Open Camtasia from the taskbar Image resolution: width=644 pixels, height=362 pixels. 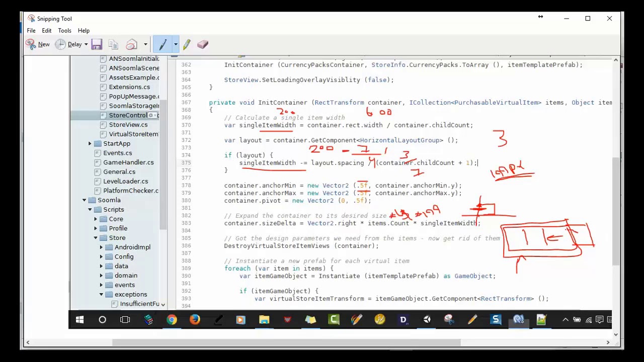click(334, 320)
